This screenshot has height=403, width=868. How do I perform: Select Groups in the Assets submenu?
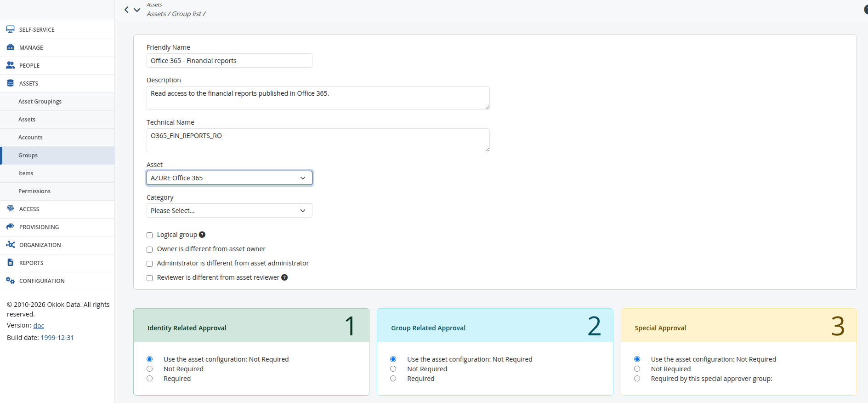[x=57, y=155]
